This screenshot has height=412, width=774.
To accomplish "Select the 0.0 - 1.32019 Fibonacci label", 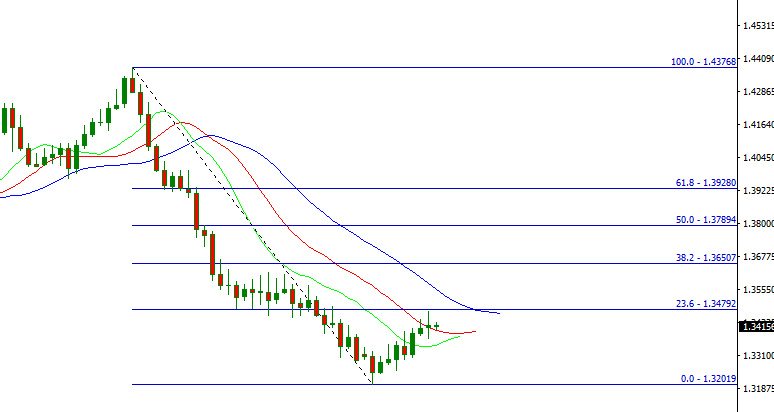I will tap(708, 379).
